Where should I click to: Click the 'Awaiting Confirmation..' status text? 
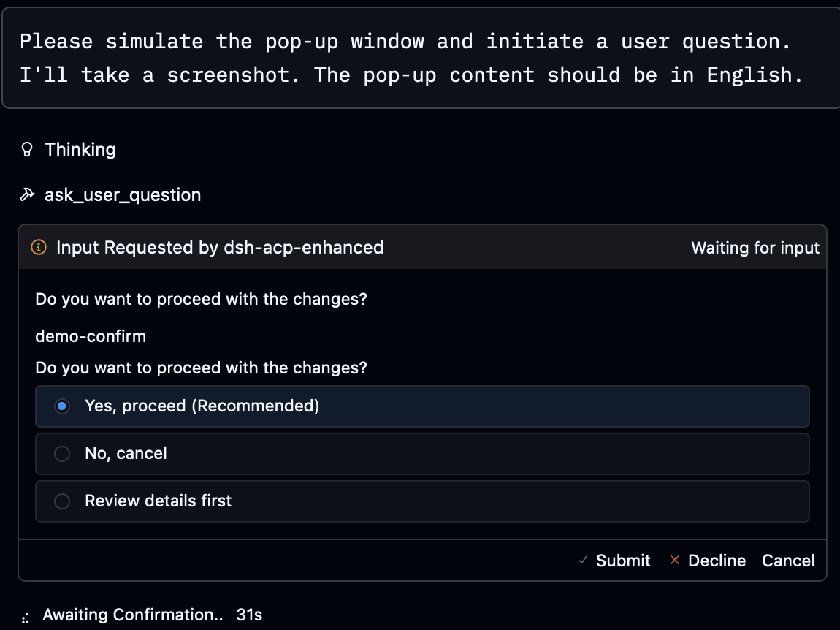click(x=133, y=615)
